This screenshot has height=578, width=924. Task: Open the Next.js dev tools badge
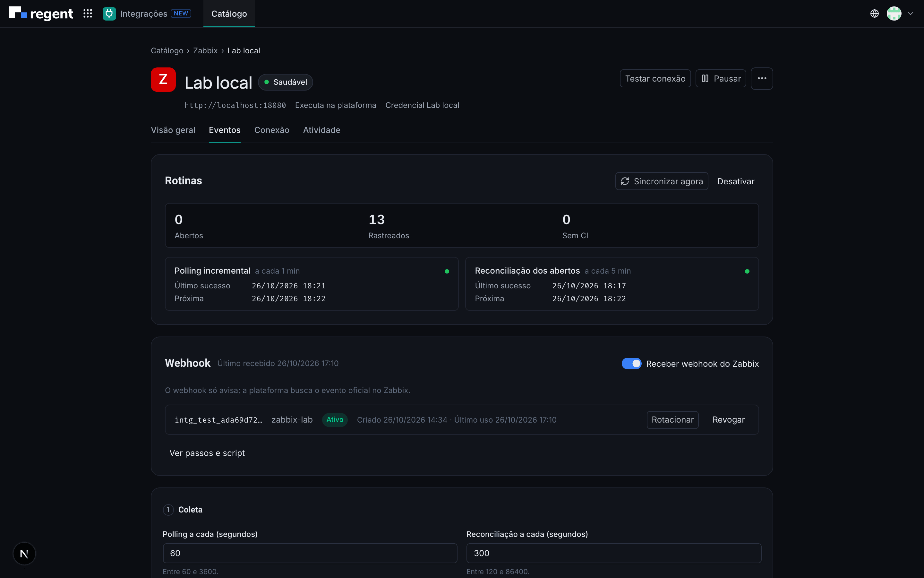pos(24,554)
